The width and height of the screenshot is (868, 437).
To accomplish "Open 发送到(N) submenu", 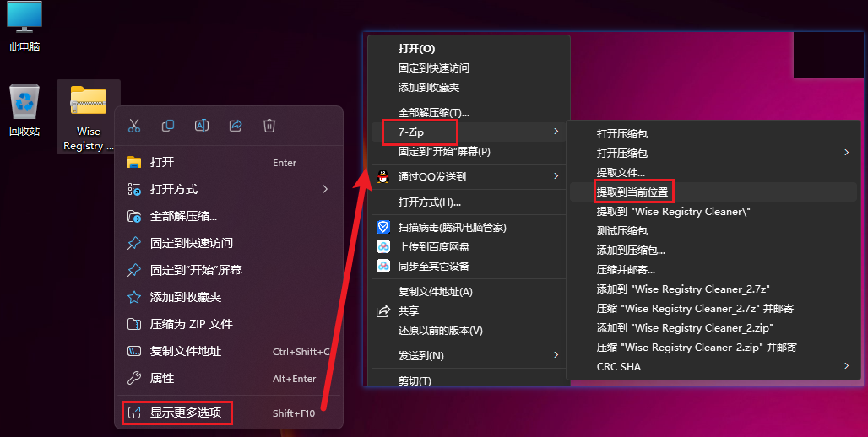I will point(469,356).
